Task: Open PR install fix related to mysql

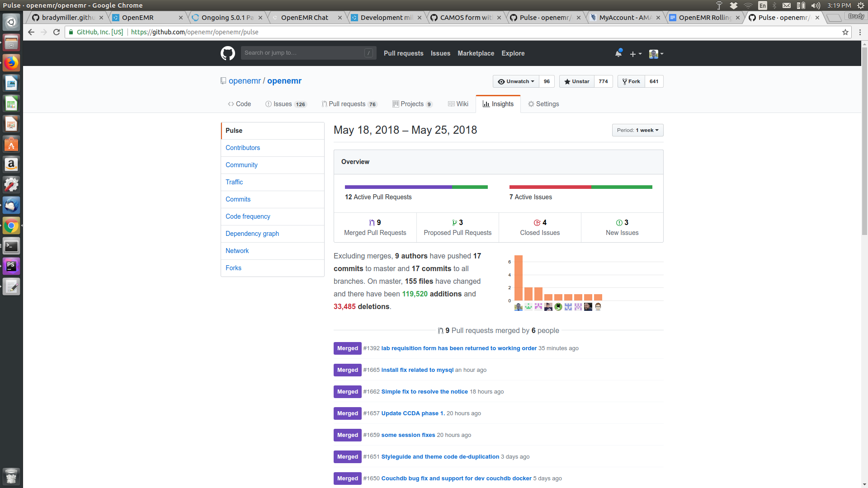Action: 417,370
